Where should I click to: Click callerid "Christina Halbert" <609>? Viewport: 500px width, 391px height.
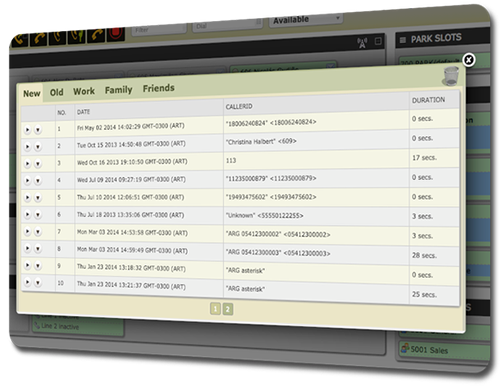click(x=261, y=141)
